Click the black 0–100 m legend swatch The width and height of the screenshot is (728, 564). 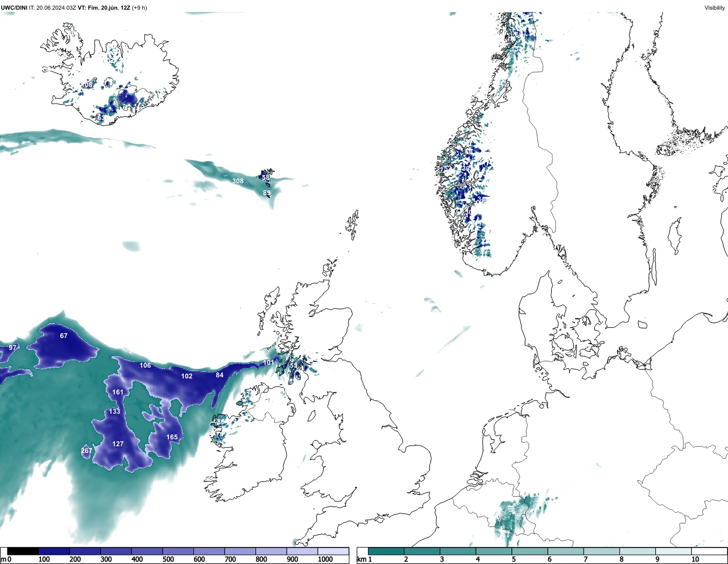tap(23, 551)
